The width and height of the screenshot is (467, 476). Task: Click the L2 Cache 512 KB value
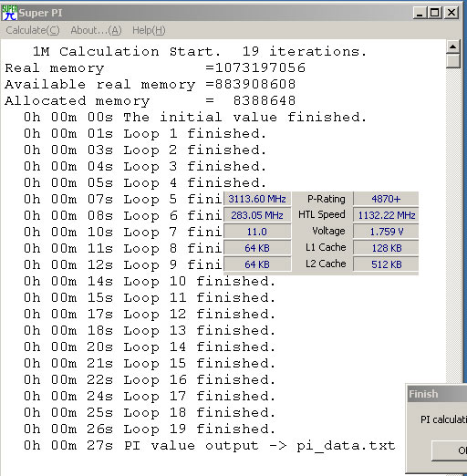(386, 264)
